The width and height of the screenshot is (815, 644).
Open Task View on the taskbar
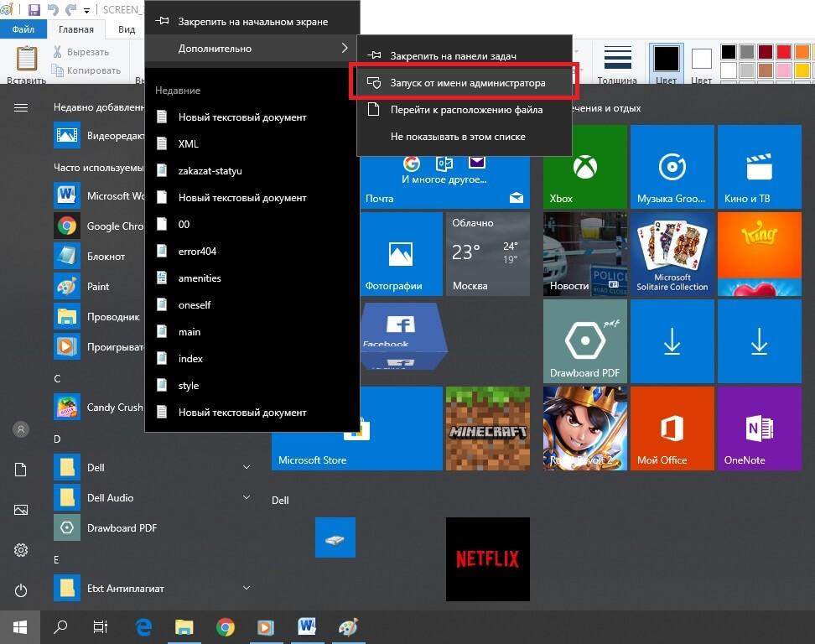pyautogui.click(x=101, y=627)
